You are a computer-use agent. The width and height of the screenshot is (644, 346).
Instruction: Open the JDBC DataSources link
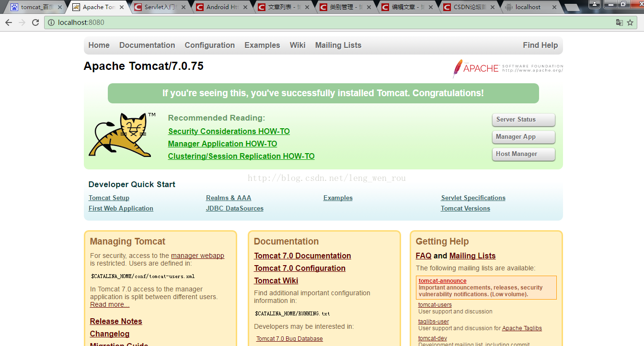coord(235,208)
